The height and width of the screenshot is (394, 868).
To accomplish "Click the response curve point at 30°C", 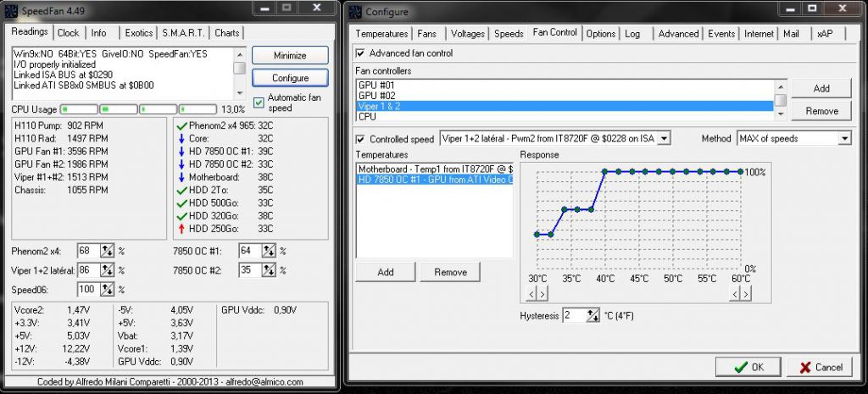I will coord(537,235).
